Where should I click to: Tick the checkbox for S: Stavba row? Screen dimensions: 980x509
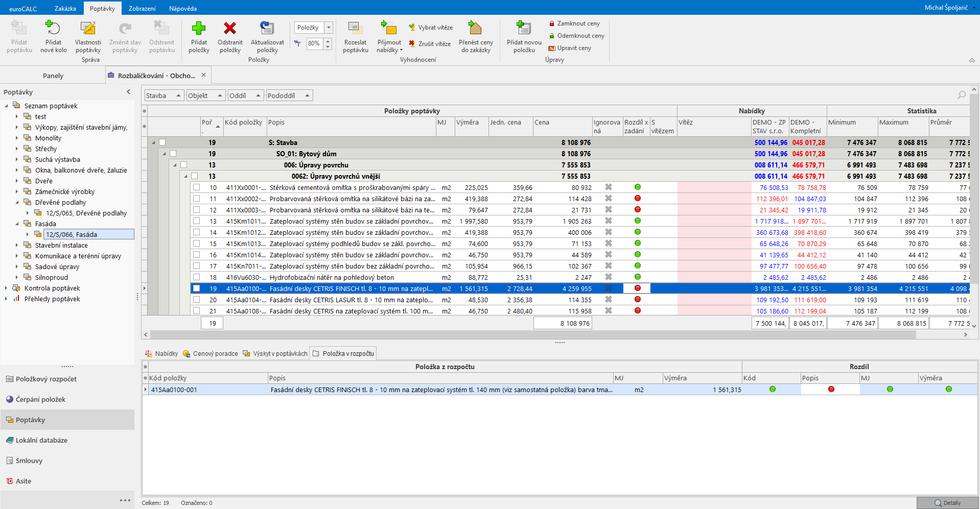tap(162, 142)
